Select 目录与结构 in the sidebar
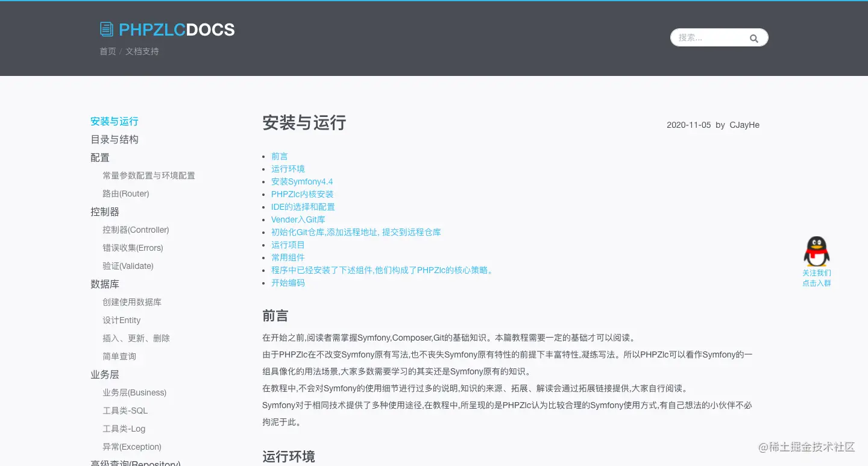Screen dimensions: 868x466 click(x=114, y=139)
